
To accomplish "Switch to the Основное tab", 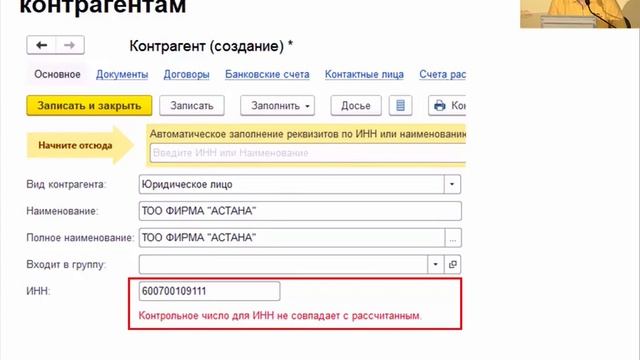I will 57,75.
